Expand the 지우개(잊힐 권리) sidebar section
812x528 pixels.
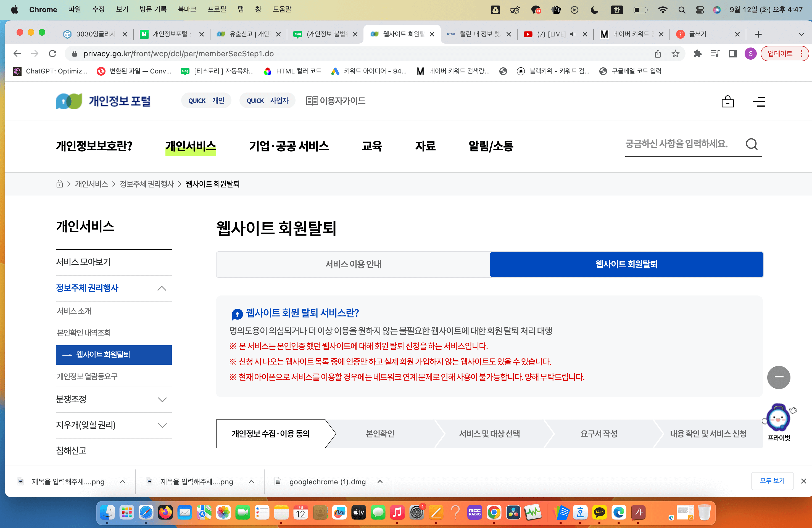point(162,425)
